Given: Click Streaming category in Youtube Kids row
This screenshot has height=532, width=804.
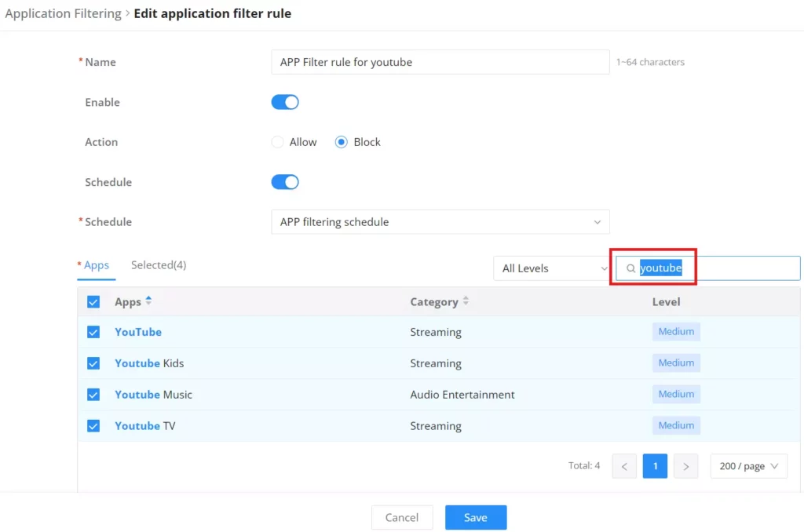Looking at the screenshot, I should click(x=435, y=363).
